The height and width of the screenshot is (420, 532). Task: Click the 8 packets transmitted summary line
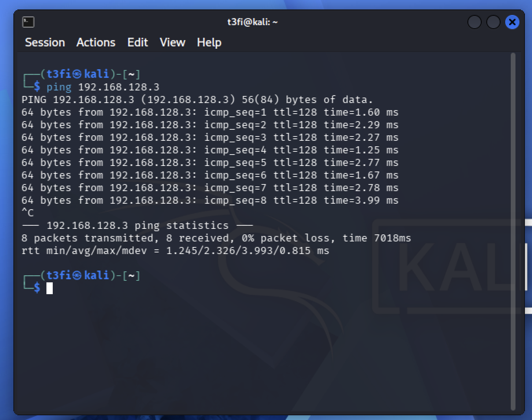pos(216,238)
